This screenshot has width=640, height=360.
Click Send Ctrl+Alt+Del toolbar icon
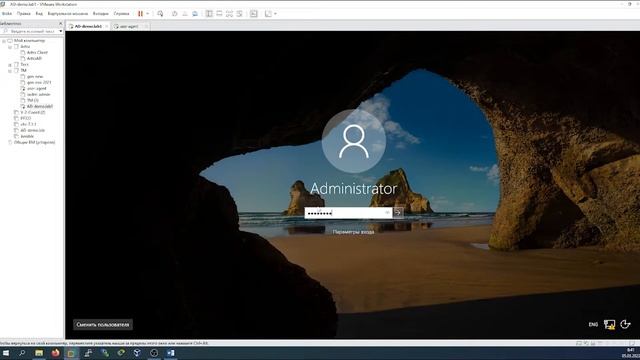(160, 14)
